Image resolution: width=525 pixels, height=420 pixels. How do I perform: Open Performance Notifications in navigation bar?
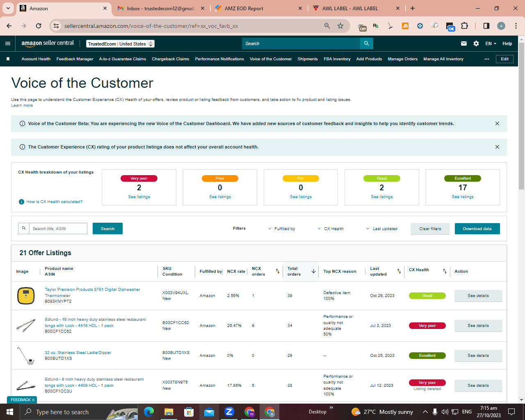(219, 59)
